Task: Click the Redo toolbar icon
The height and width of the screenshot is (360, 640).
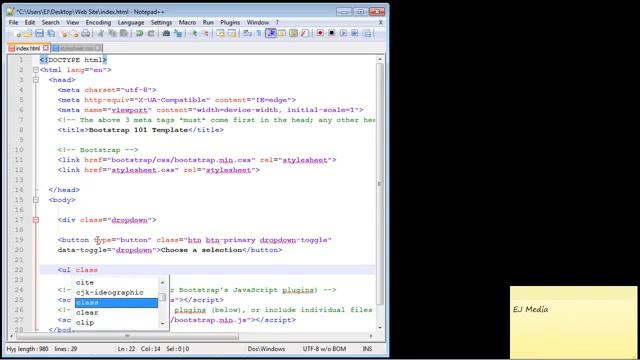Action: pos(151,33)
